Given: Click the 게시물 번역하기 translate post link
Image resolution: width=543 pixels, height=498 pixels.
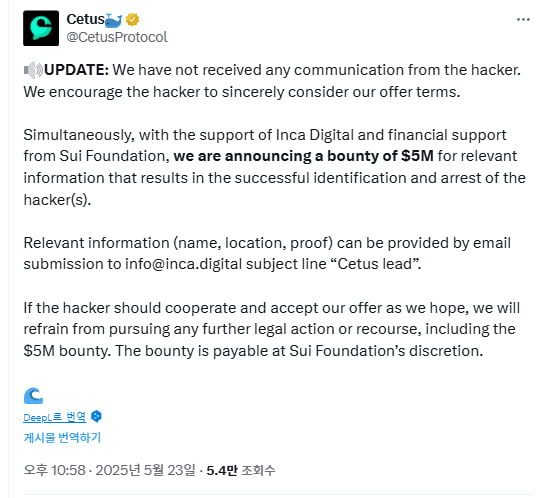Looking at the screenshot, I should click(x=62, y=437).
